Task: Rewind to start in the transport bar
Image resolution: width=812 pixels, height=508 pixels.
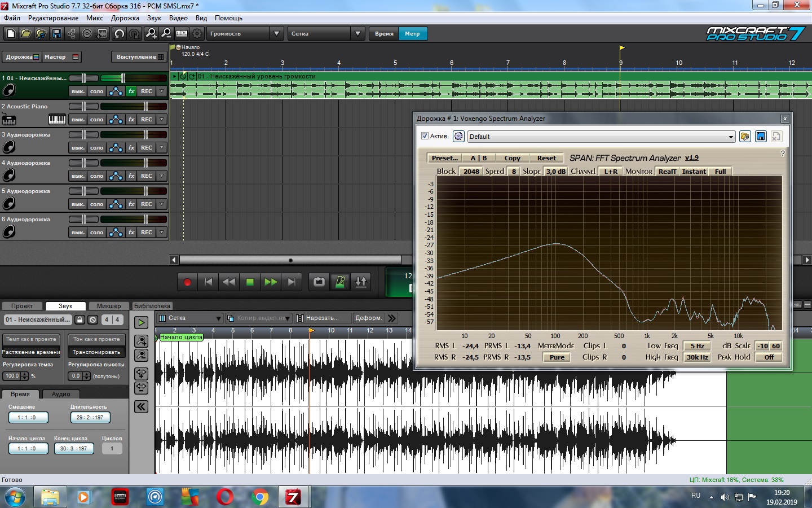Action: tap(208, 282)
